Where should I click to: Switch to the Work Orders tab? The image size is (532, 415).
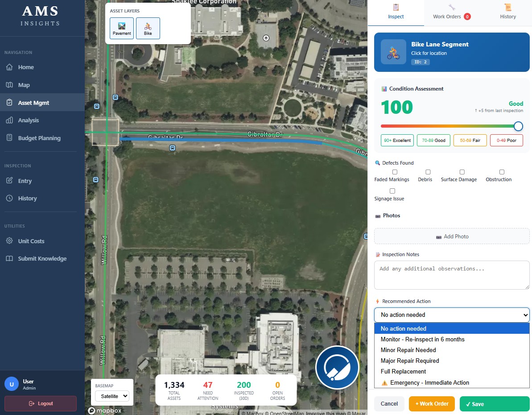(x=452, y=13)
